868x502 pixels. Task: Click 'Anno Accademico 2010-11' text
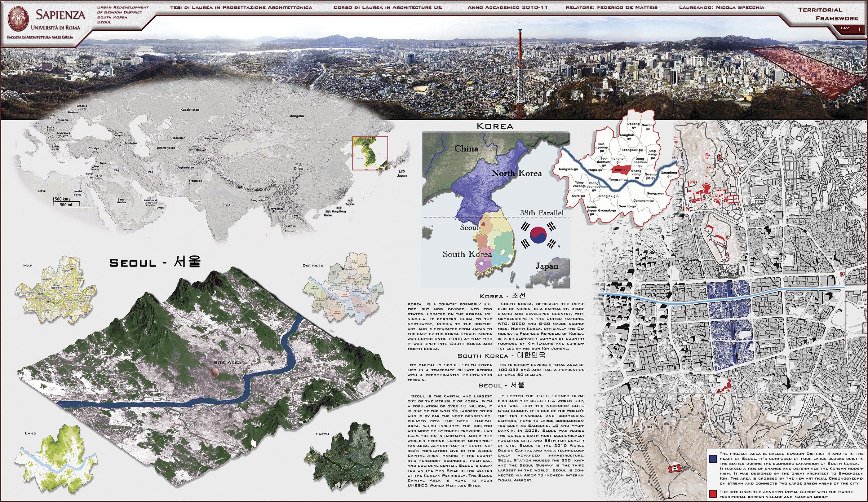coord(507,7)
